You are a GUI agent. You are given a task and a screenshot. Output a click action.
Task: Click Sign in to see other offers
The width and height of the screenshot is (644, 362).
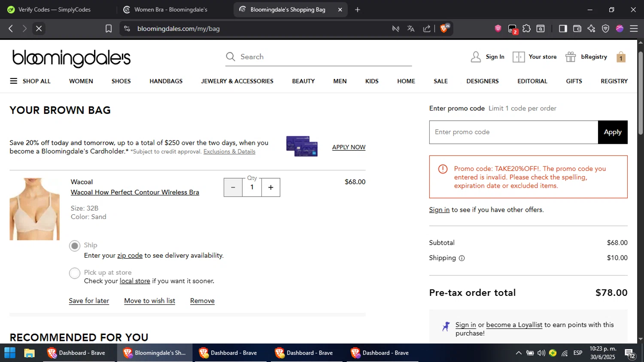439,210
